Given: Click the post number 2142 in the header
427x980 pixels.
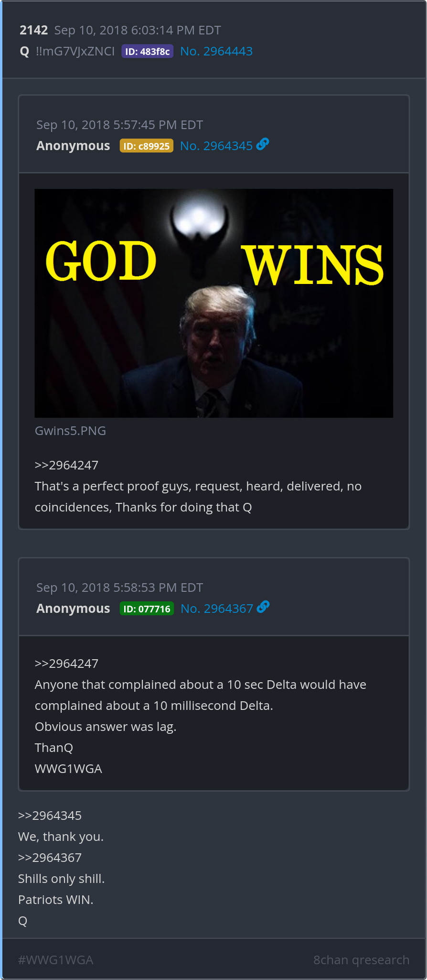Looking at the screenshot, I should tap(33, 30).
